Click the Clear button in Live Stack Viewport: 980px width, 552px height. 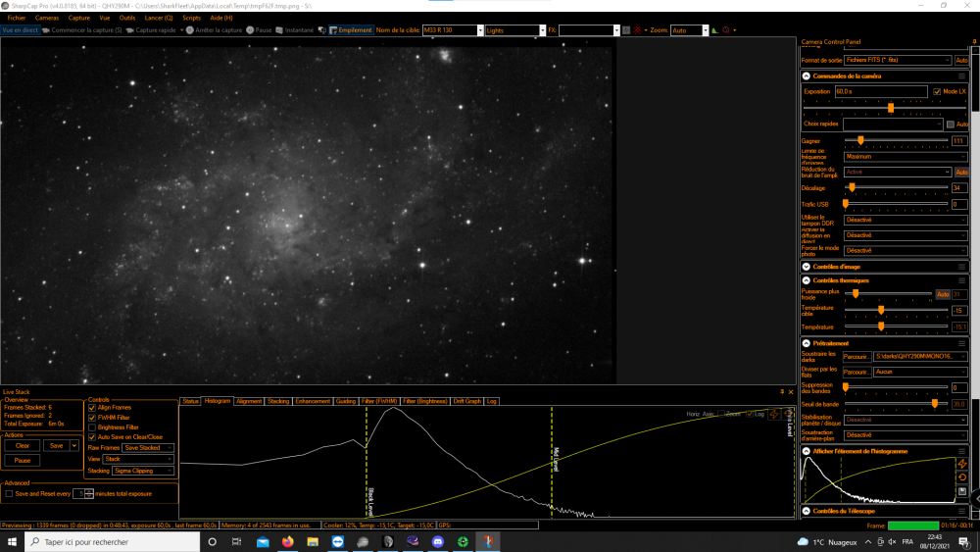(23, 446)
